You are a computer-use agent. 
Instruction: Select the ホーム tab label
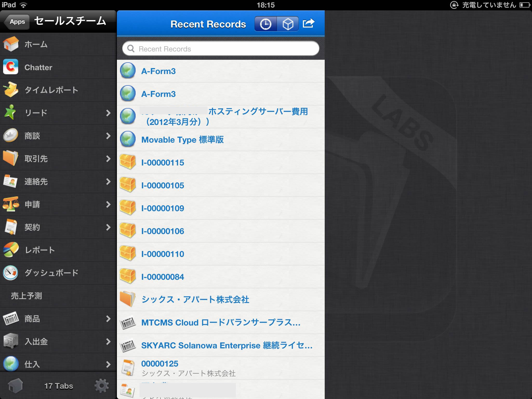point(36,44)
